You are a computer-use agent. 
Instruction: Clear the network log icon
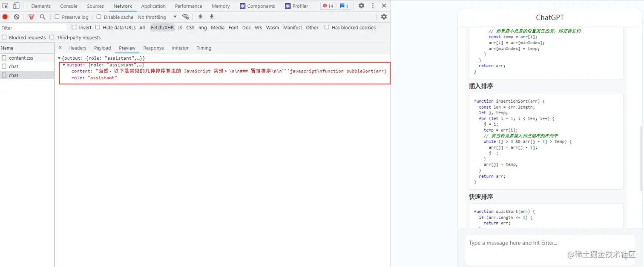(17, 17)
